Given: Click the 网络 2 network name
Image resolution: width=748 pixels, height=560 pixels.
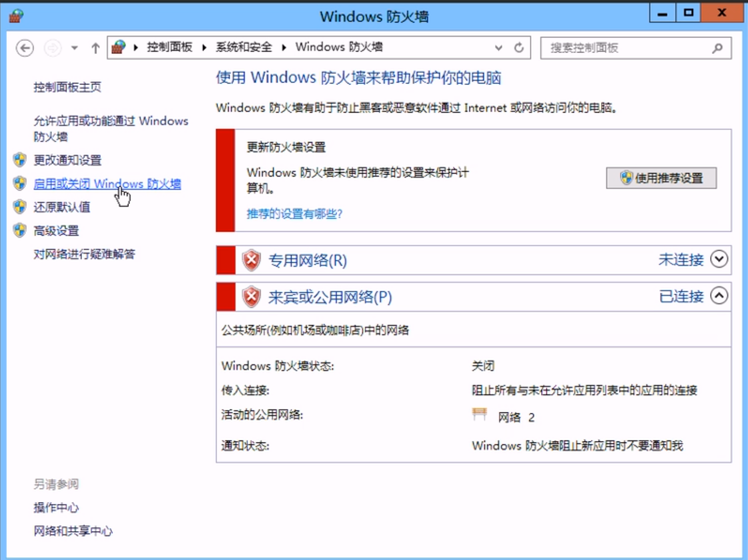Looking at the screenshot, I should pyautogui.click(x=516, y=417).
